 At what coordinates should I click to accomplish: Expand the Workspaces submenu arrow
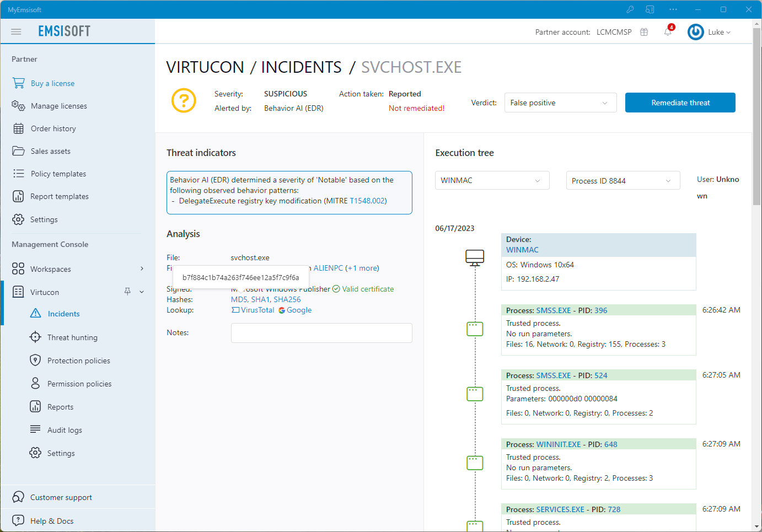pos(142,268)
